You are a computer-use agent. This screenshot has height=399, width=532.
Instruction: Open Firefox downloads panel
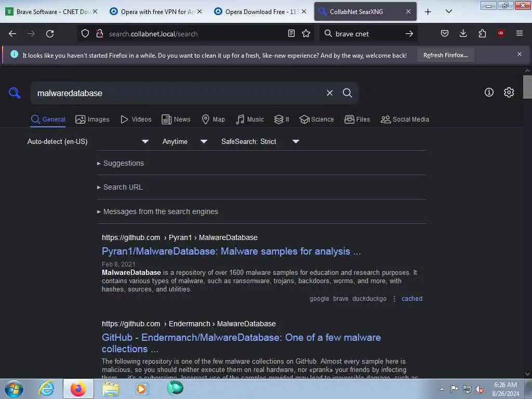(463, 34)
